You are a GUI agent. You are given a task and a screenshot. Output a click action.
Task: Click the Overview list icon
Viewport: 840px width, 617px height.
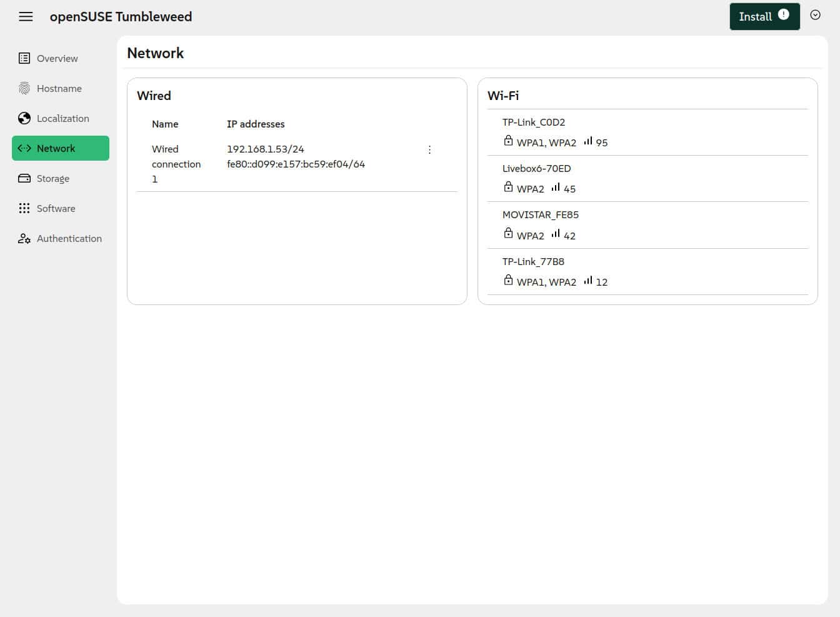tap(24, 59)
